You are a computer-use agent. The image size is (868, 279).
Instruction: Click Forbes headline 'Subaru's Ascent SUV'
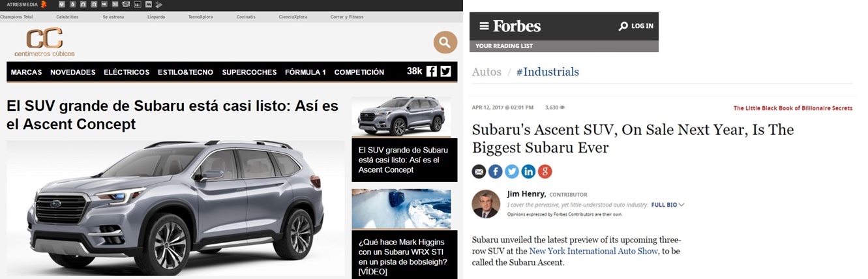coord(633,138)
